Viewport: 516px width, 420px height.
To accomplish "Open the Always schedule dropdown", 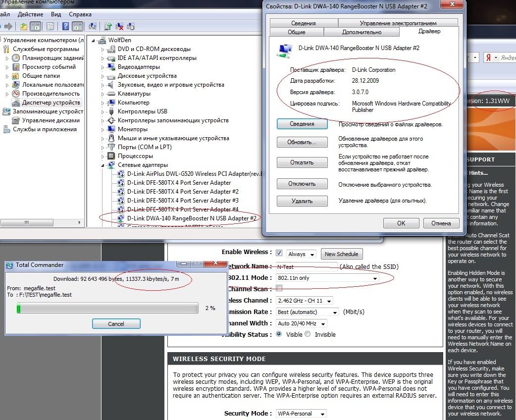I will [x=301, y=254].
